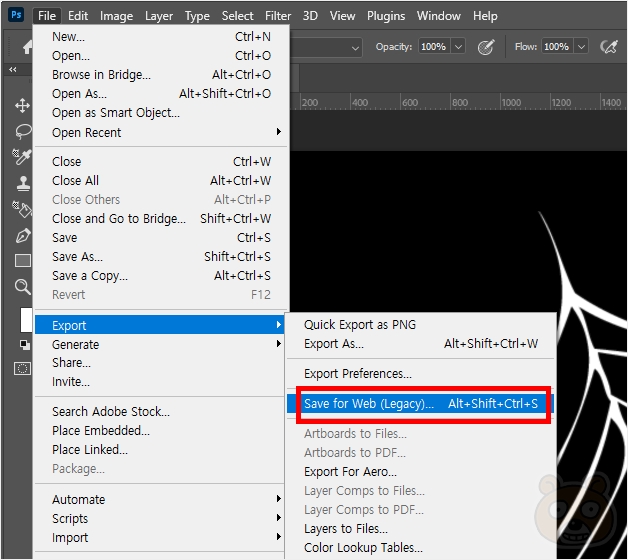Click the foreground color swatch
Image resolution: width=628 pixels, height=560 pixels.
click(26, 320)
